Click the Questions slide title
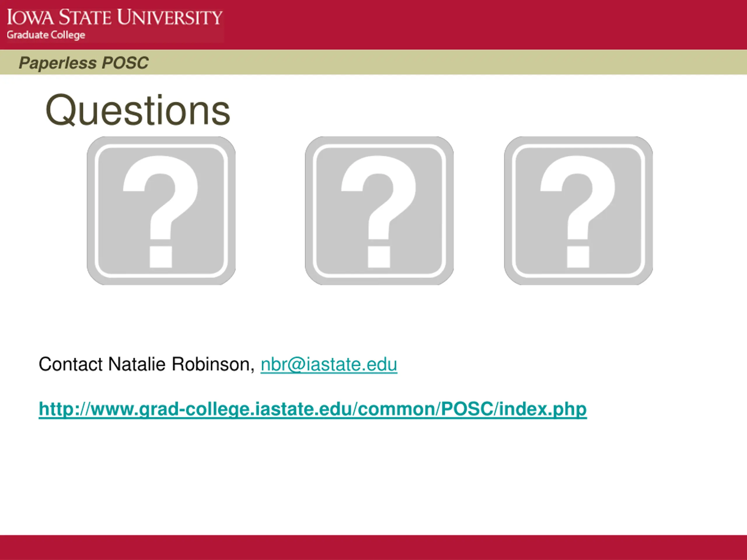Image resolution: width=747 pixels, height=560 pixels. click(138, 110)
